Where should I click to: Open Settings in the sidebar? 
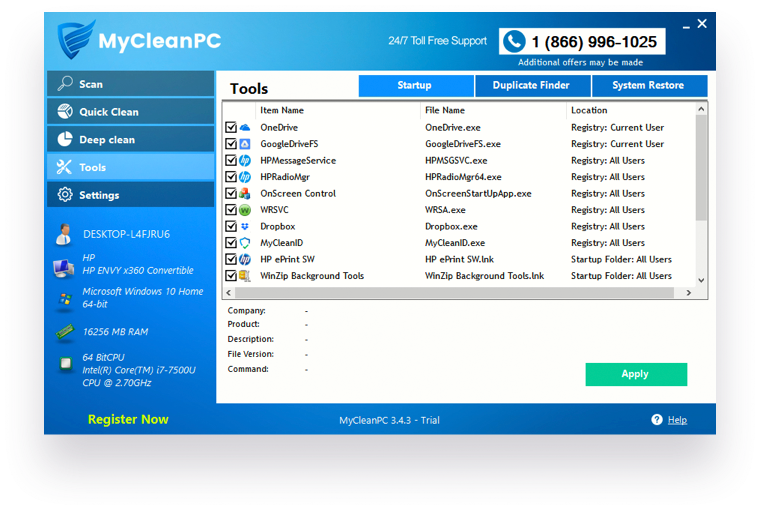[x=131, y=194]
